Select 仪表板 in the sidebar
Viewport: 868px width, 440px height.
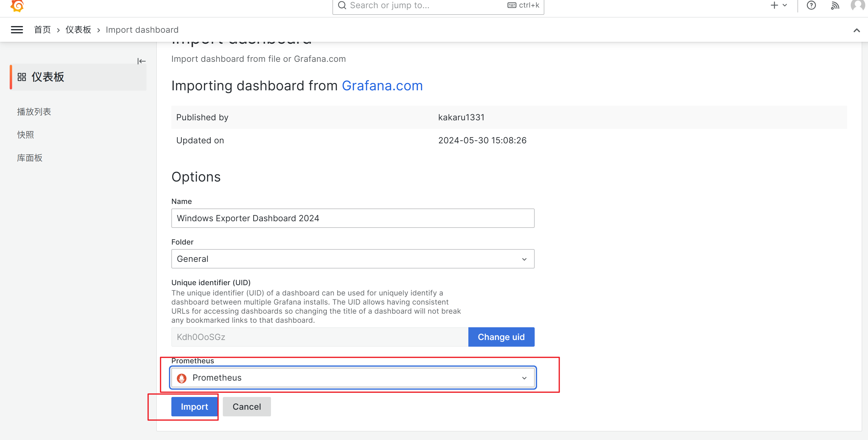coord(78,77)
